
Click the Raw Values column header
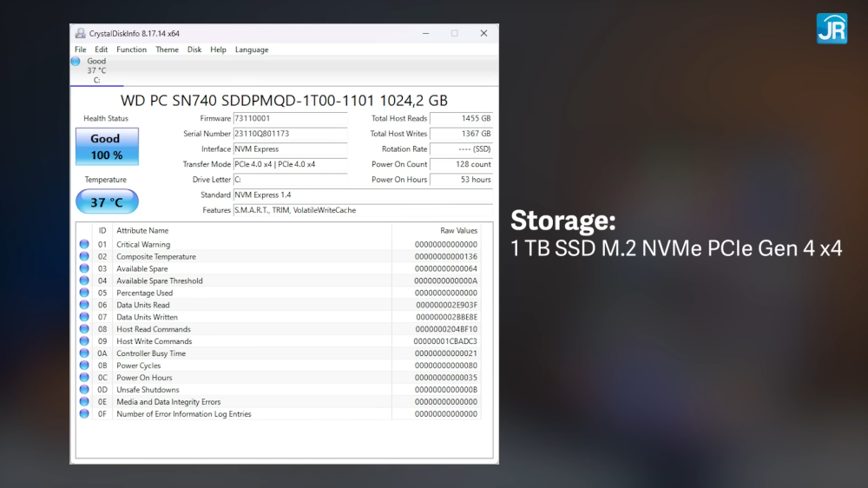tap(458, 231)
